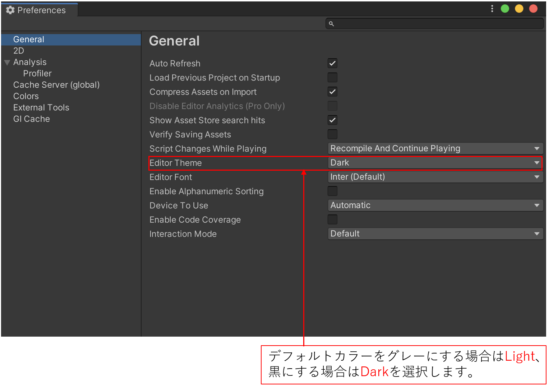Toggle Show Asset Store search hits
Screen dimensions: 549x388
pos(332,120)
